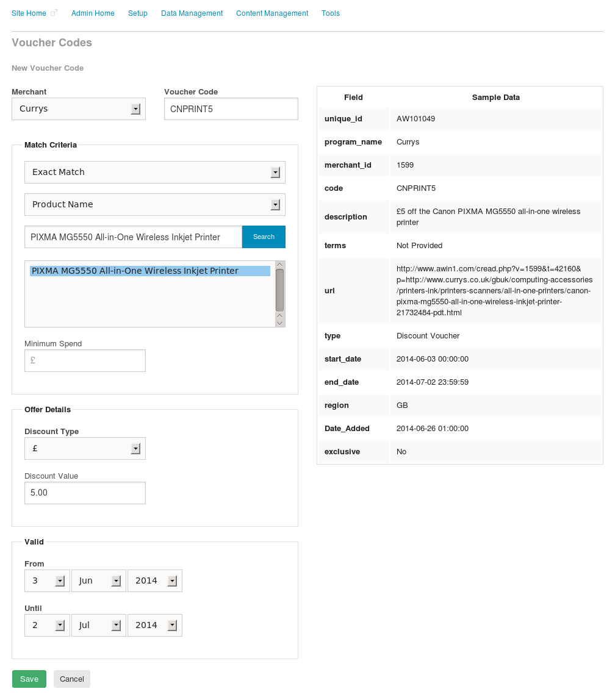Click the blue Search button
615x700 pixels.
coord(264,237)
